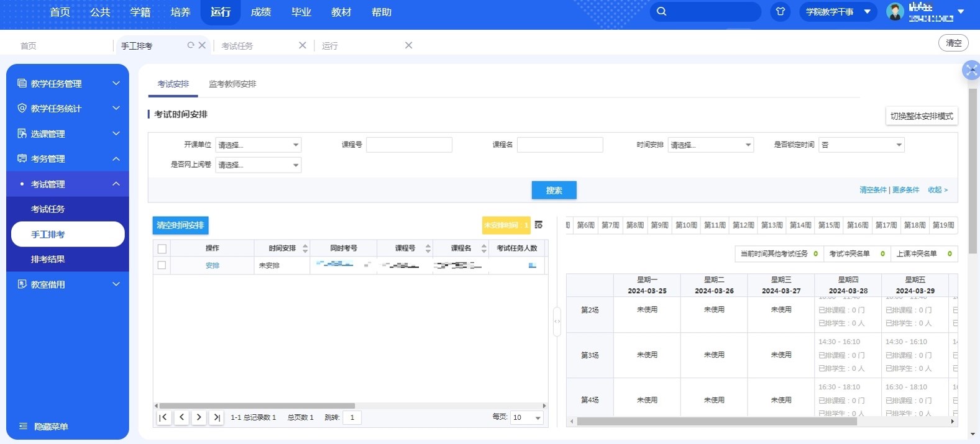
Task: Click the 切换整体安排模式 button
Action: (x=922, y=116)
